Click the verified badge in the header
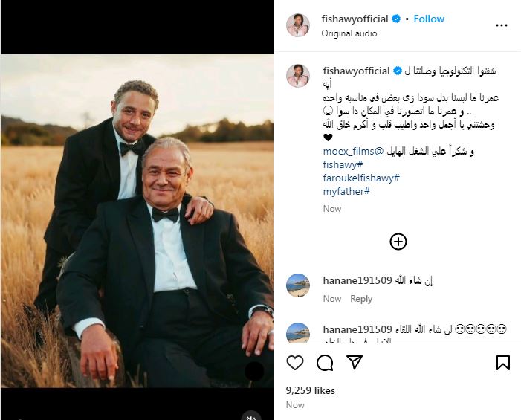 click(x=398, y=19)
